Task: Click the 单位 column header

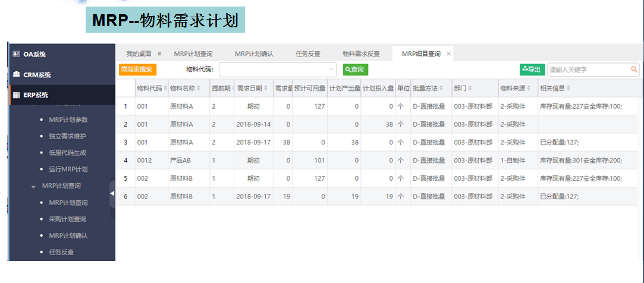Action: tap(403, 88)
